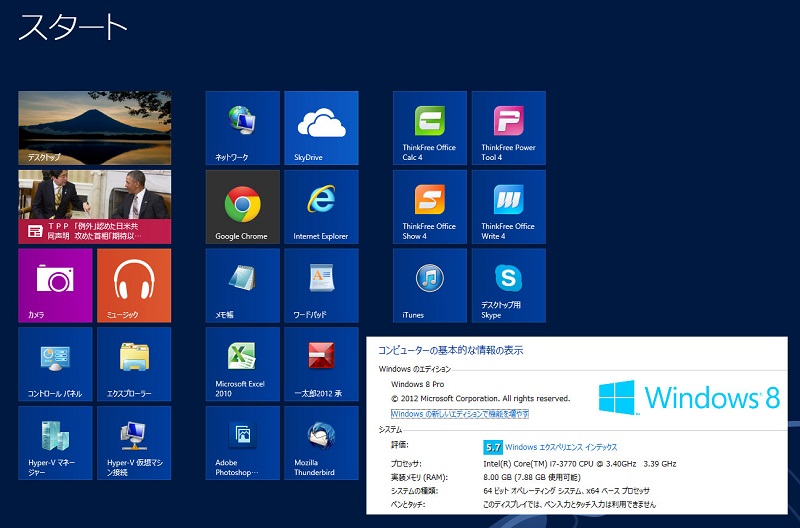Launch ThinkFree Office Calc 4

click(430, 128)
